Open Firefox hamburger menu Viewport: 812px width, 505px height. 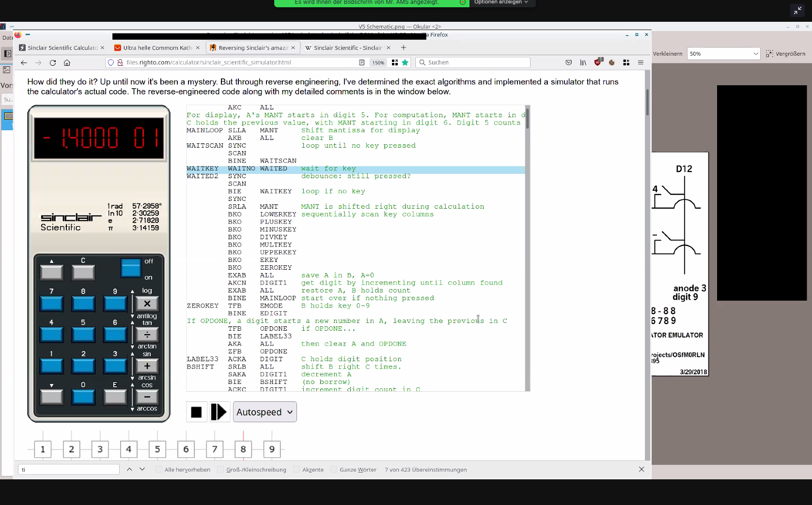640,62
